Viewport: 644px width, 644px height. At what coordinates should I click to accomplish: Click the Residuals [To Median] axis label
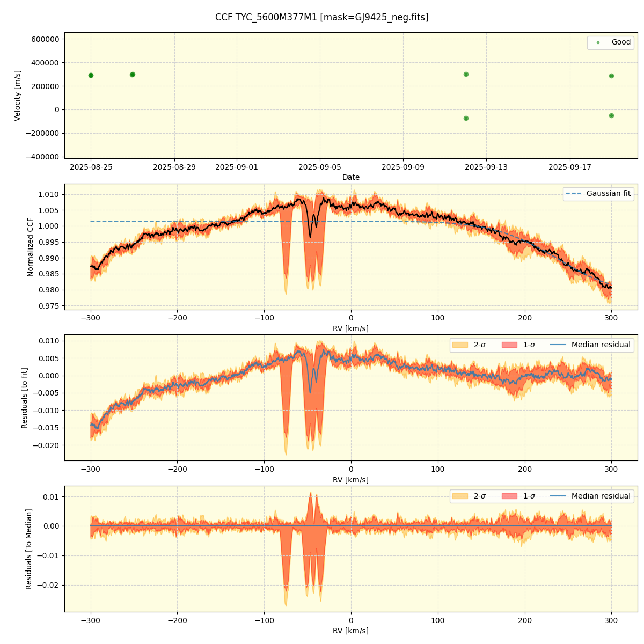point(29,549)
